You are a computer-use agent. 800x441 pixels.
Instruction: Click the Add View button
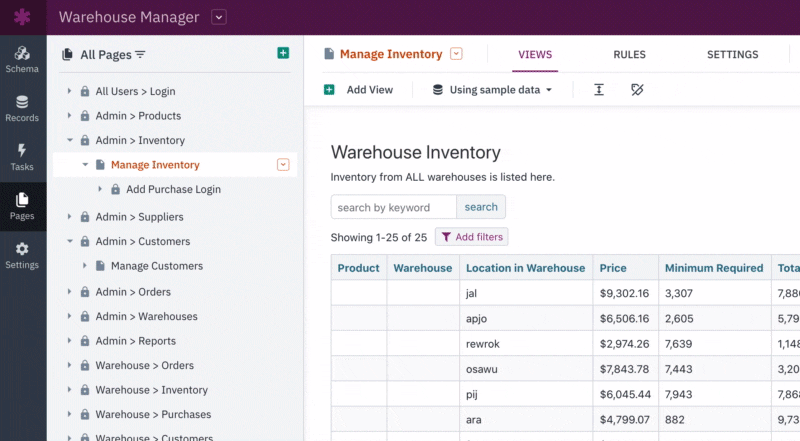(x=359, y=90)
